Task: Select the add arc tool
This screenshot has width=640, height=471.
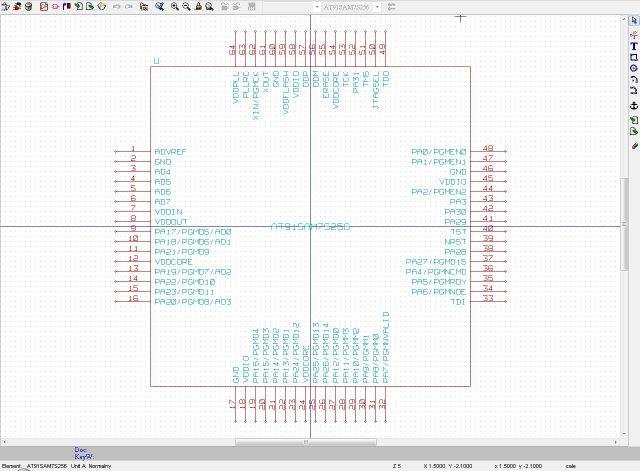Action: pos(633,79)
